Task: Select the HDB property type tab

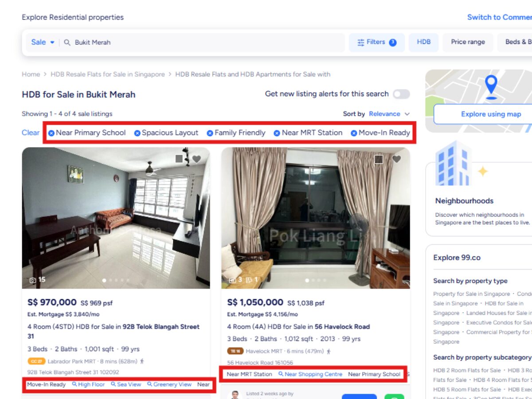Action: click(x=423, y=42)
